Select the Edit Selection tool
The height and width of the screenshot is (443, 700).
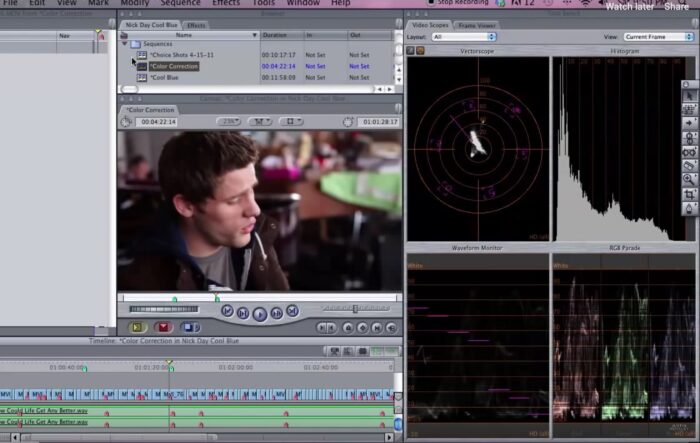[x=689, y=109]
